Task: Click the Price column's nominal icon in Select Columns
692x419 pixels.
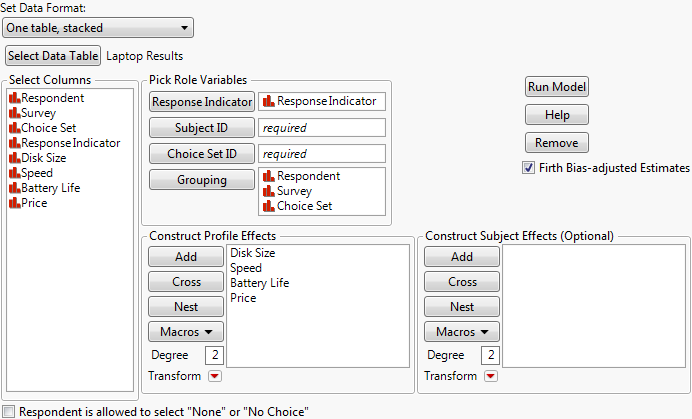Action: [x=14, y=203]
